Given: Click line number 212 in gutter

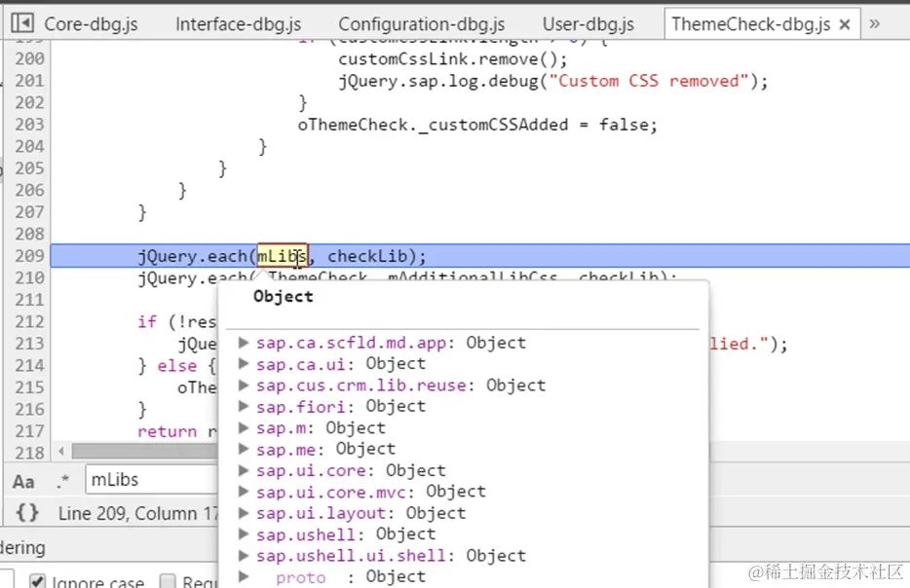Looking at the screenshot, I should (29, 321).
